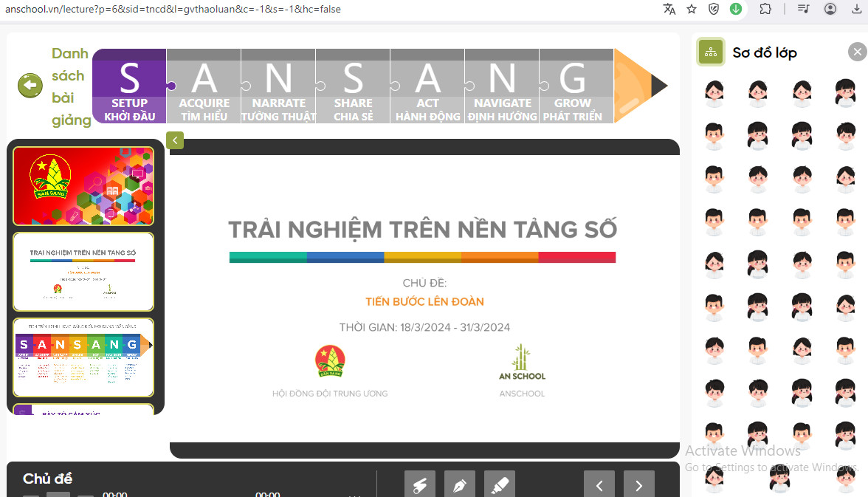Click the "THỜI GIAN: 18/3/2024 - 31/3/2024" text
The image size is (868, 497).
424,327
